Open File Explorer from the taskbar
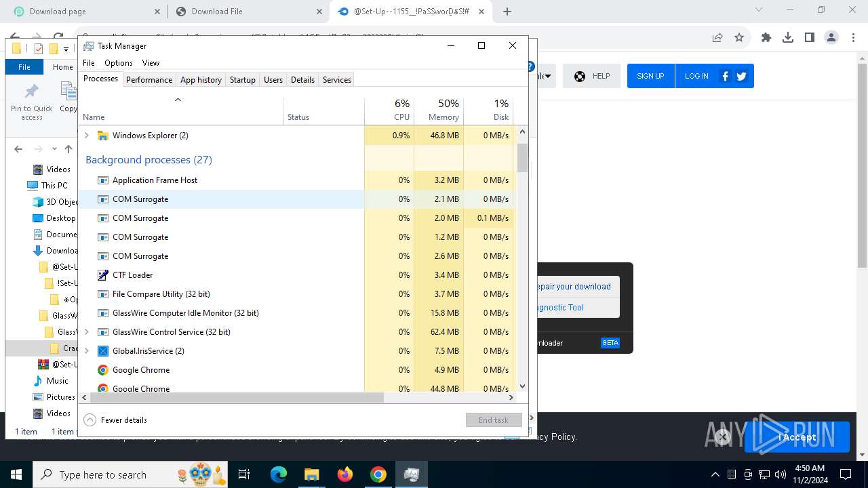The image size is (868, 488). (311, 474)
